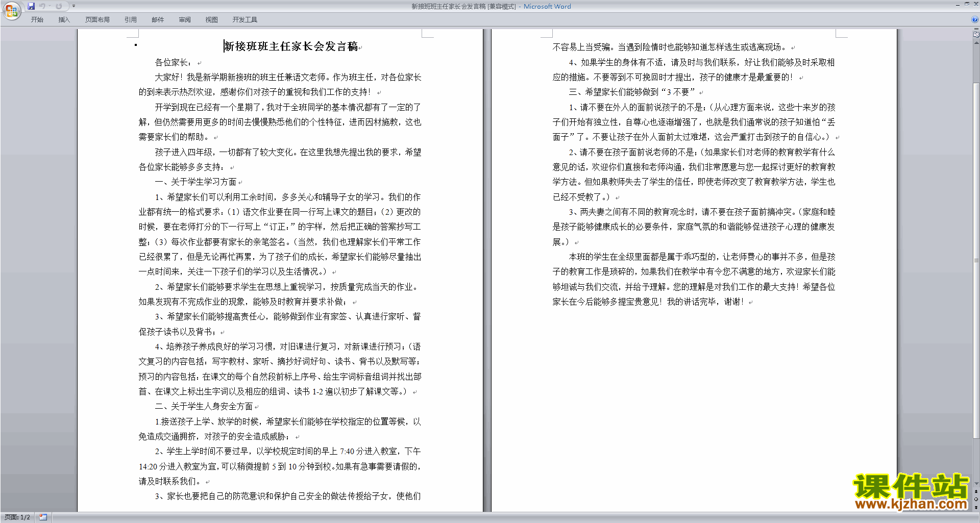Select the 页面布局 ribbon tab
The image size is (980, 523).
tap(97, 19)
